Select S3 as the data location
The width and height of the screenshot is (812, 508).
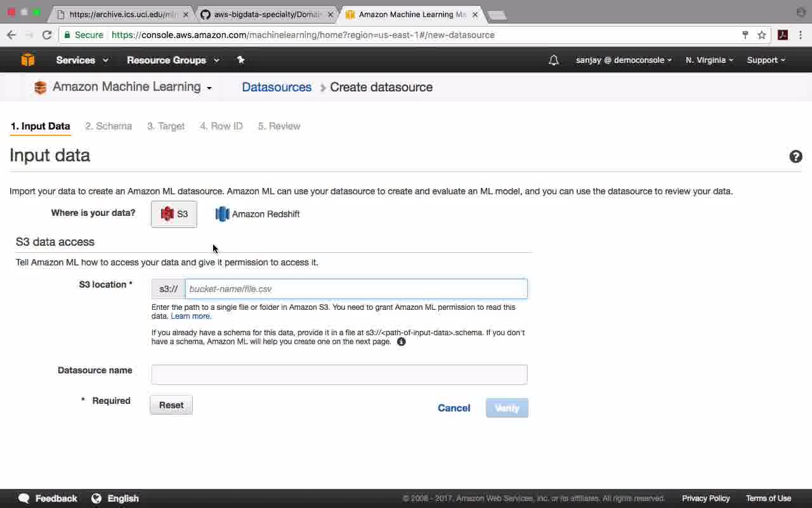point(174,214)
